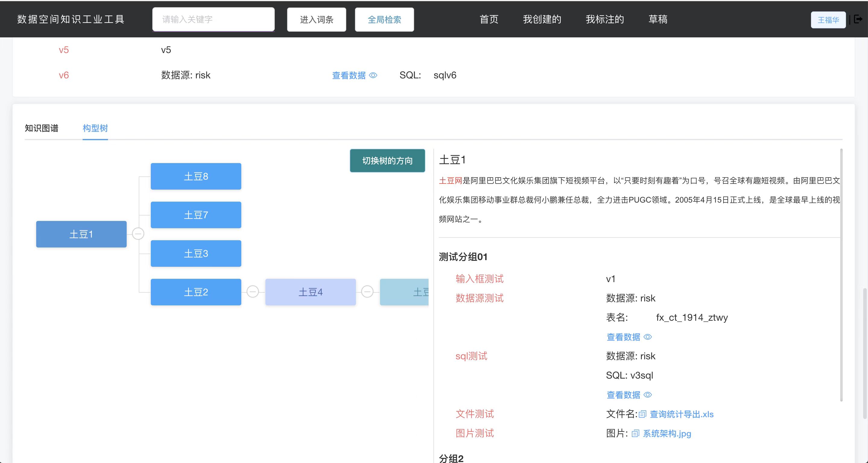Click the eye icon under 数据源测试
This screenshot has height=463, width=868.
[648, 337]
